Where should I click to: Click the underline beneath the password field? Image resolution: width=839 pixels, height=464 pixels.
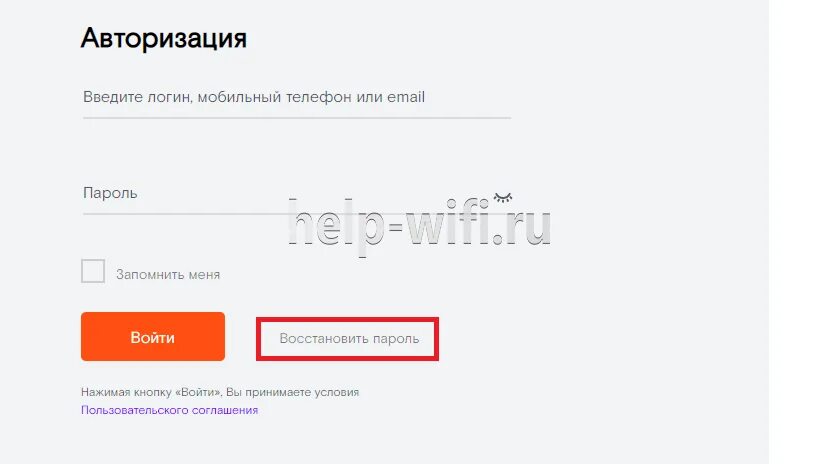coord(297,214)
